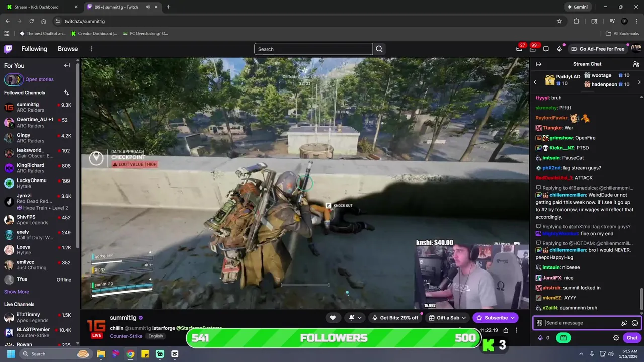Open the Prime loot crown icon
The width and height of the screenshot is (644, 362).
(519, 49)
